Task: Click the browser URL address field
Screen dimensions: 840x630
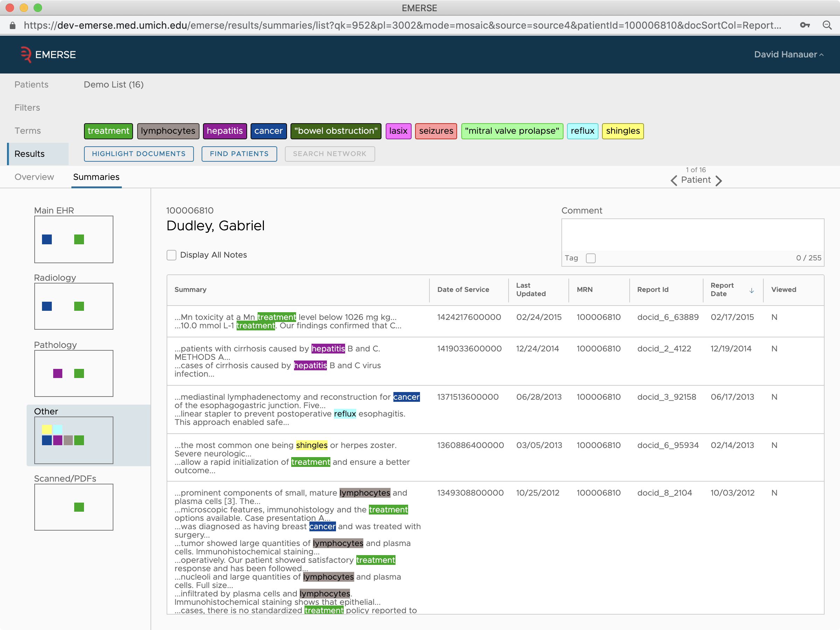Action: (x=402, y=25)
